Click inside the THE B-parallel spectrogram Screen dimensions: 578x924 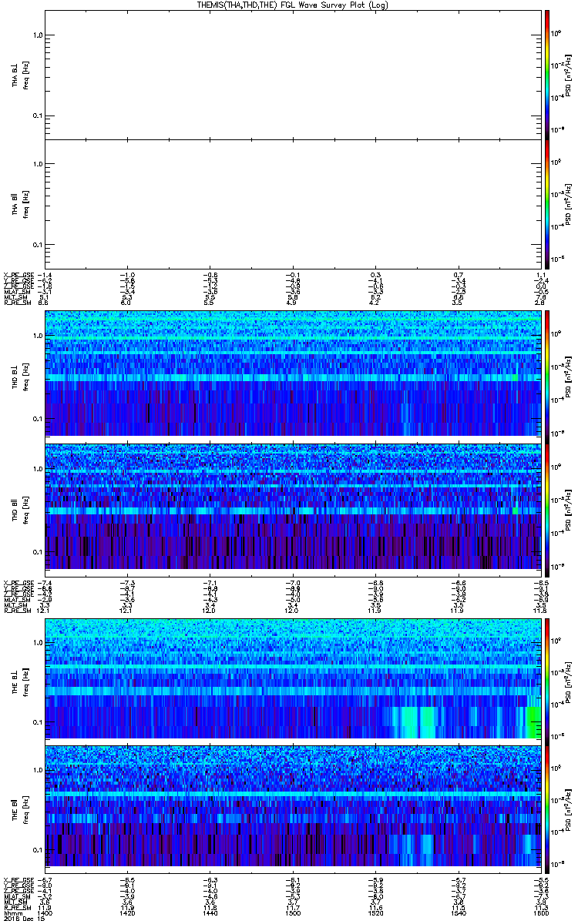click(x=292, y=808)
